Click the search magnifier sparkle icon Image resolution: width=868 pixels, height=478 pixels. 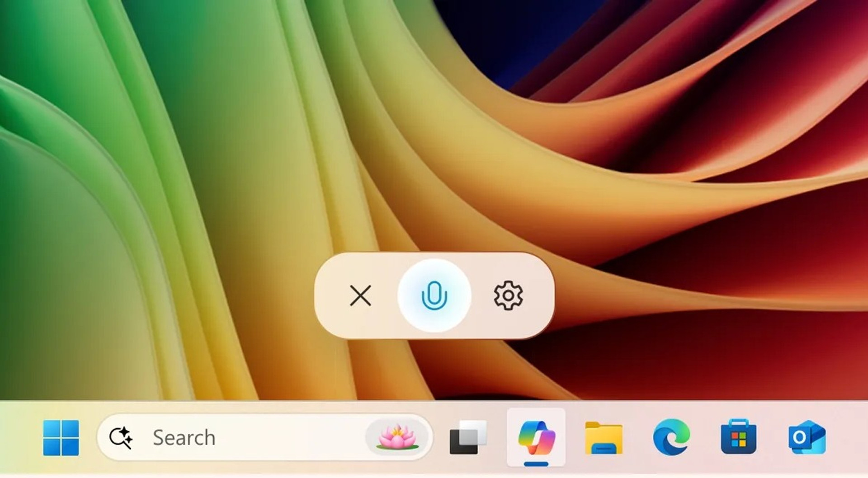point(121,438)
